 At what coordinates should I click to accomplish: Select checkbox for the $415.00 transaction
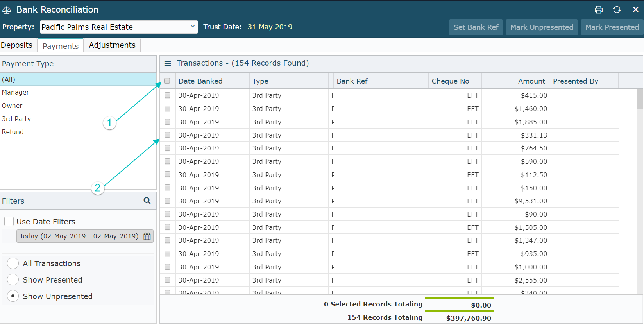[167, 95]
